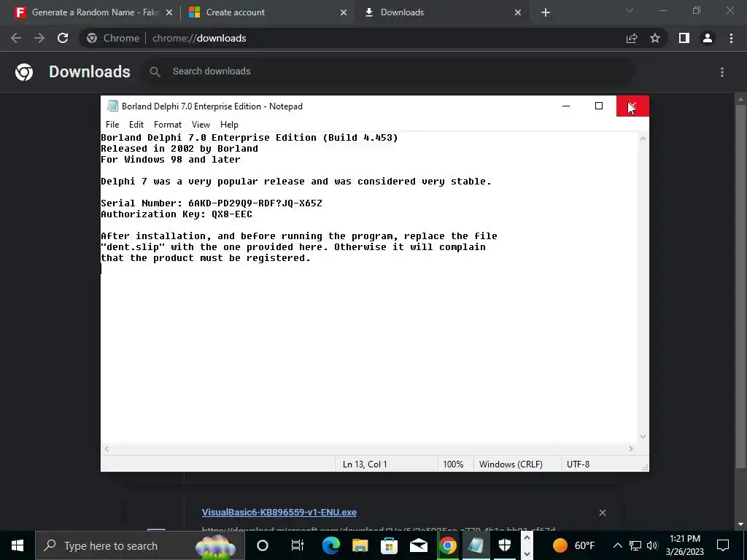747x560 pixels.
Task: Open Microsoft Store from the taskbar
Action: pyautogui.click(x=390, y=545)
